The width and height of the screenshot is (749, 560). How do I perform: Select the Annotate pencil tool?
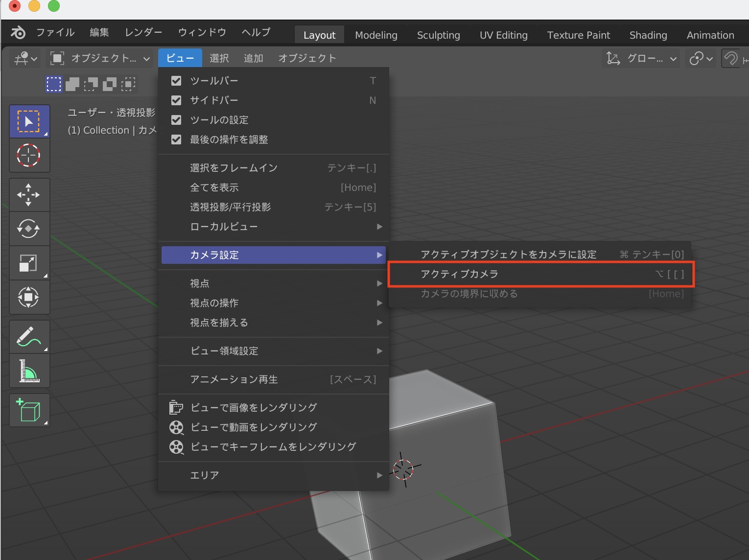[29, 337]
